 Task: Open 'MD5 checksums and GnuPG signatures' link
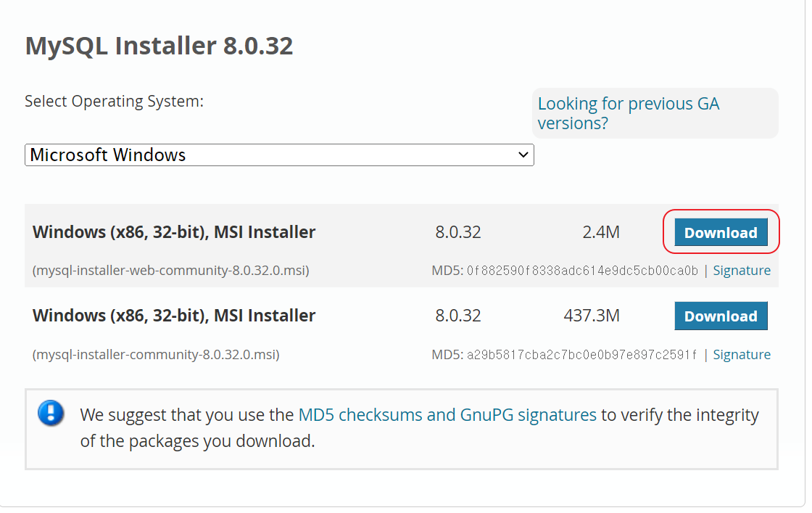point(447,415)
